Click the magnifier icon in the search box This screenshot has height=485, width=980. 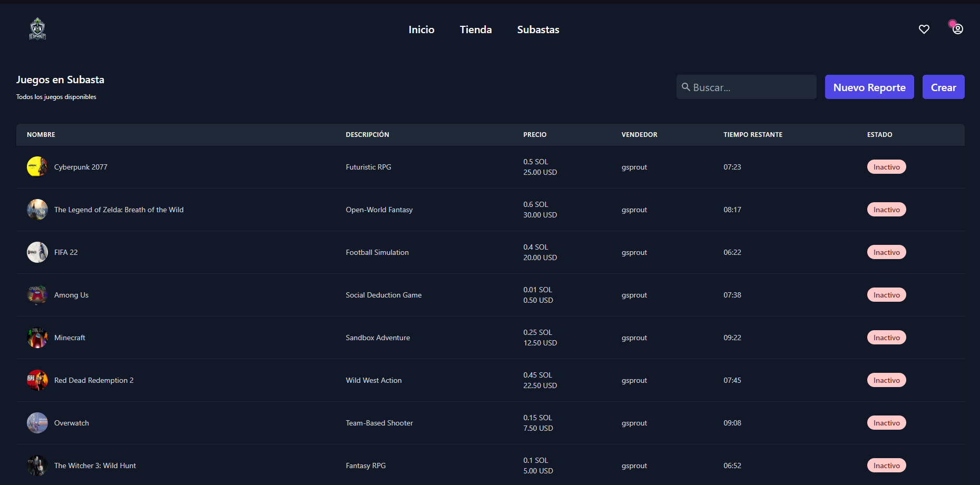click(686, 87)
